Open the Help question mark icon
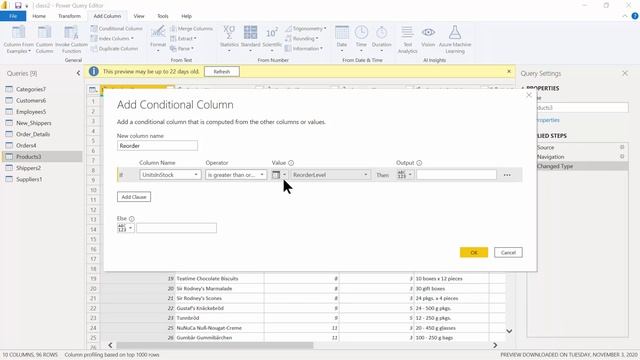The height and width of the screenshot is (360, 640). pos(635,16)
